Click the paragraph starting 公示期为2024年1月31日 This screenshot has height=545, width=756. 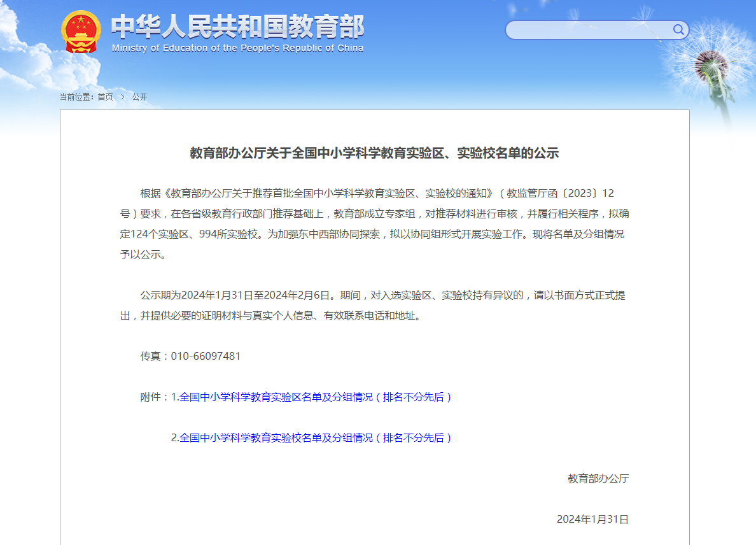click(x=374, y=306)
